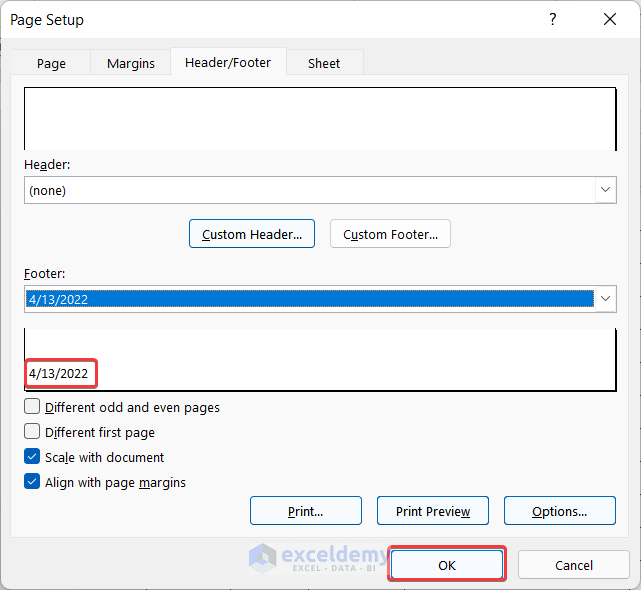Select the Header/Footer tab
The height and width of the screenshot is (590, 641).
[x=228, y=62]
